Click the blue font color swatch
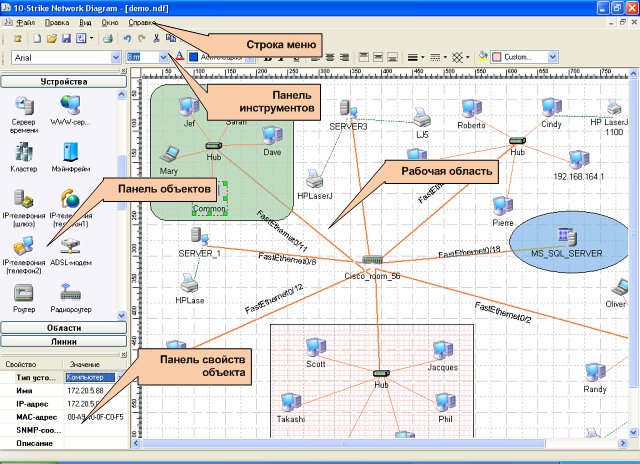This screenshot has height=464, width=640. click(194, 58)
